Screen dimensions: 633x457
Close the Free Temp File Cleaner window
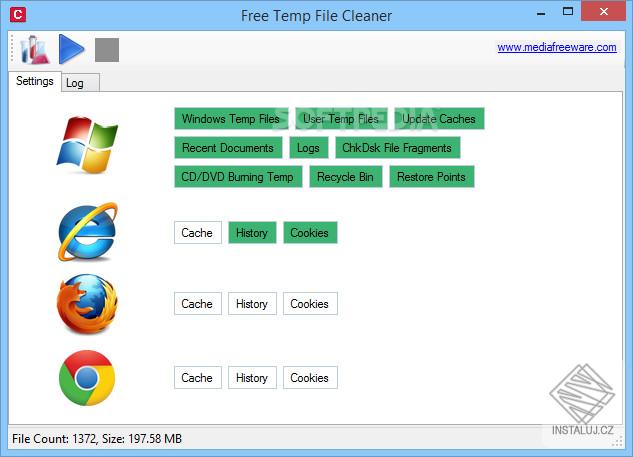click(x=604, y=11)
